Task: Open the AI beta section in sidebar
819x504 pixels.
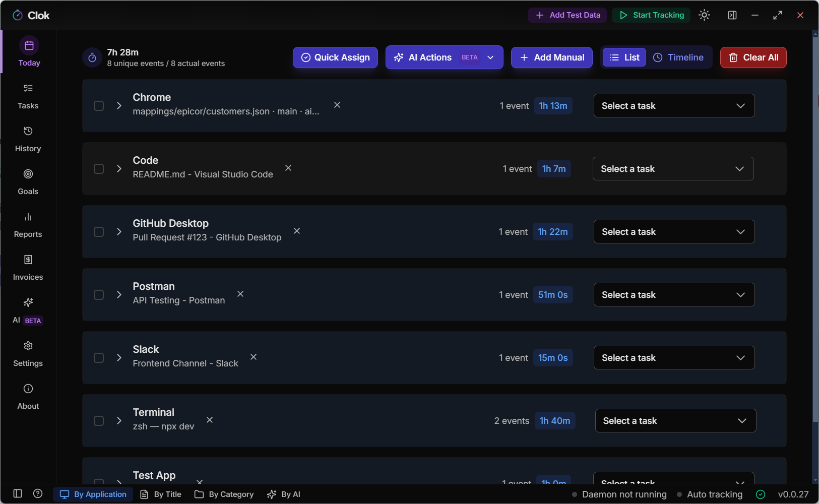Action: click(x=28, y=310)
